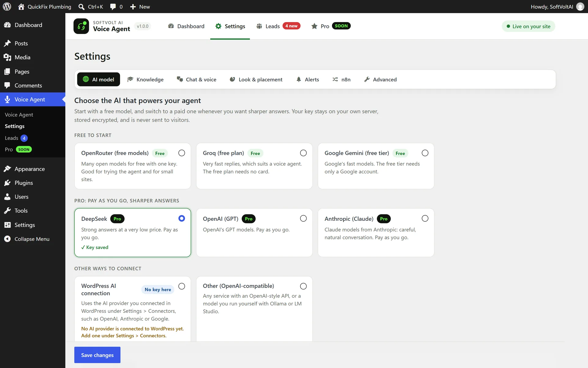Open the QuickFix Plumbing home icon

pyautogui.click(x=21, y=6)
